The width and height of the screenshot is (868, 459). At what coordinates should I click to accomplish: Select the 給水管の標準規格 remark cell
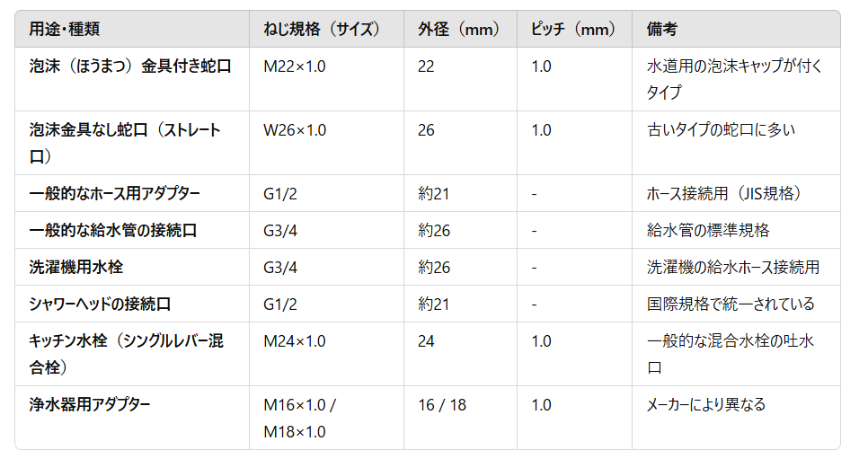coord(708,230)
